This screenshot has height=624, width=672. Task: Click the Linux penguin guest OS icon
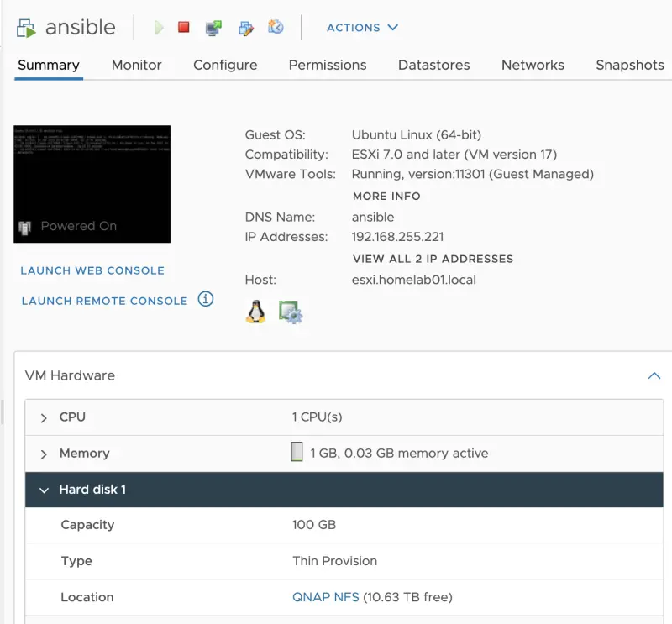256,311
